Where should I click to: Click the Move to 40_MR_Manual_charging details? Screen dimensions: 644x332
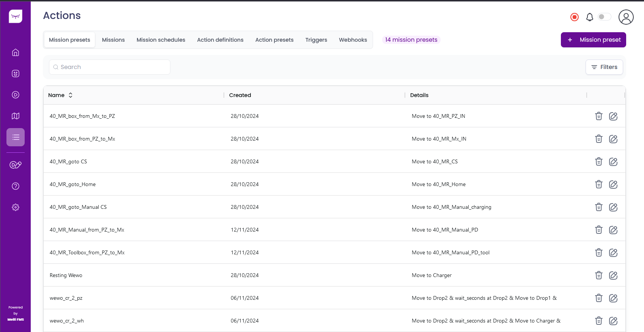click(x=452, y=207)
